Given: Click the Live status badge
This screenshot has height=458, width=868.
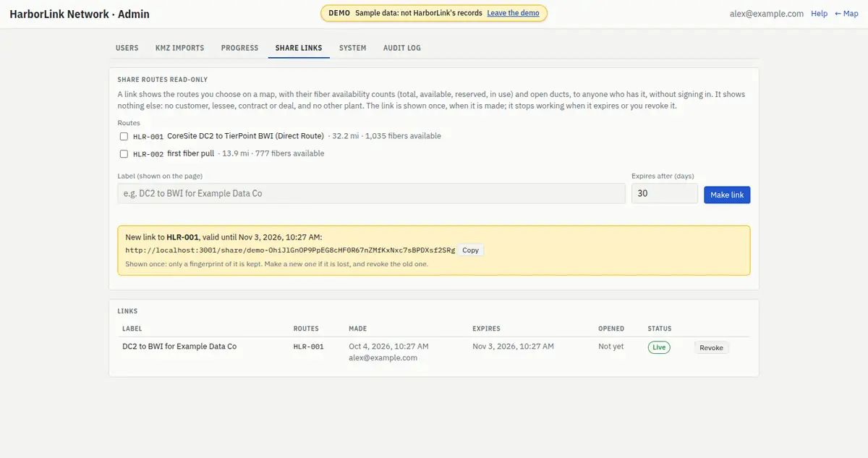Looking at the screenshot, I should click(659, 347).
